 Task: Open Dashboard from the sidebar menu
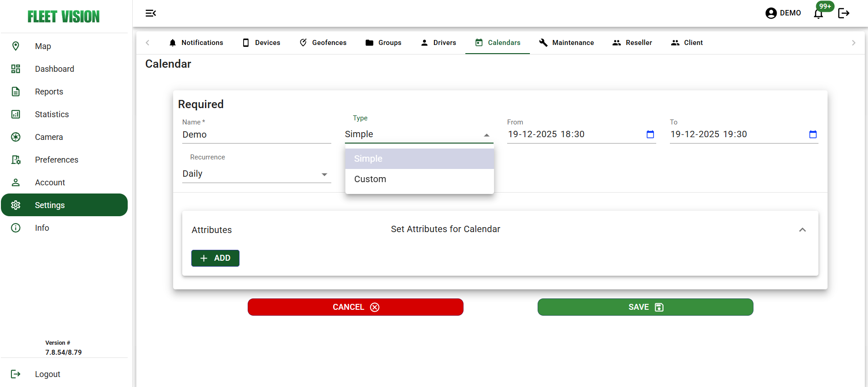coord(64,69)
